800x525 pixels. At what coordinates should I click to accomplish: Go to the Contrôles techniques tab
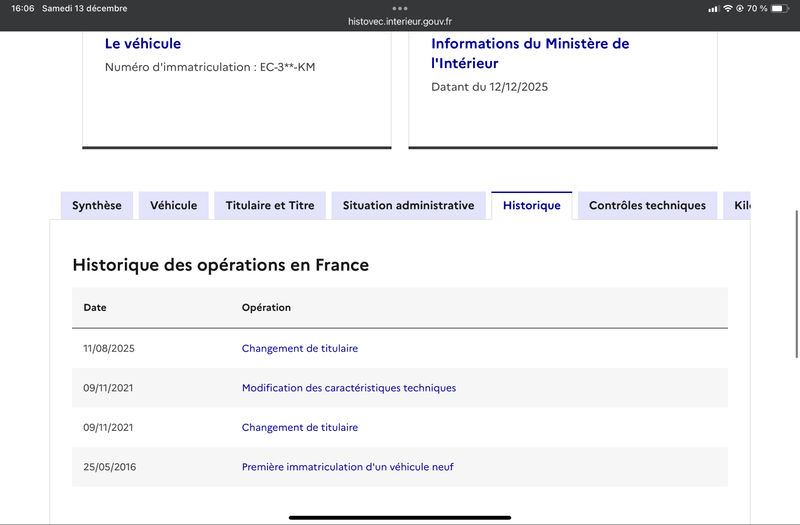[x=647, y=206]
